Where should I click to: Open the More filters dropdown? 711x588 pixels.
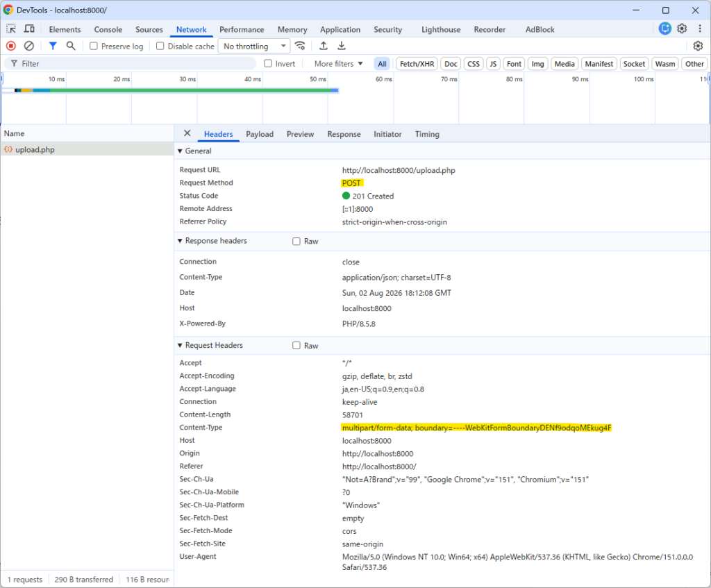tap(338, 63)
